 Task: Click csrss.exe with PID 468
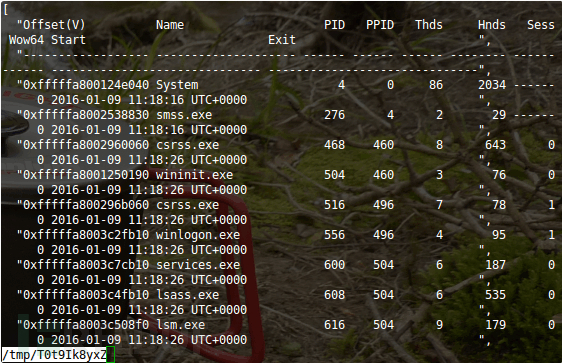tap(187, 145)
